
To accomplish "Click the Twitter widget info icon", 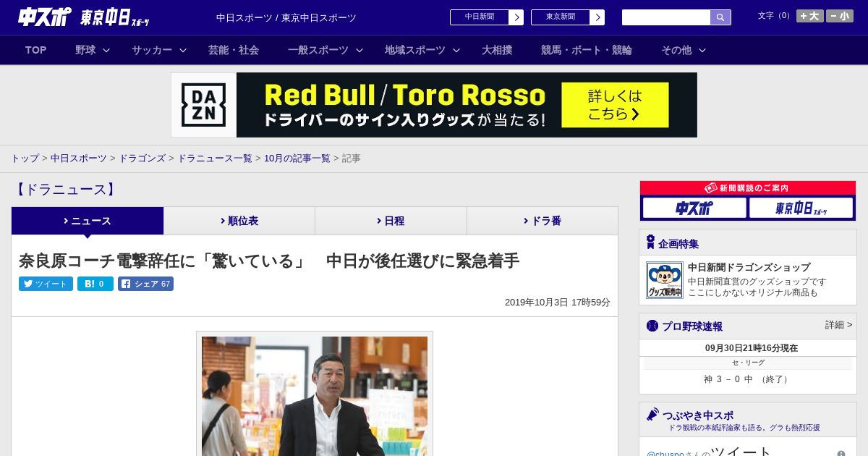I will (x=841, y=454).
